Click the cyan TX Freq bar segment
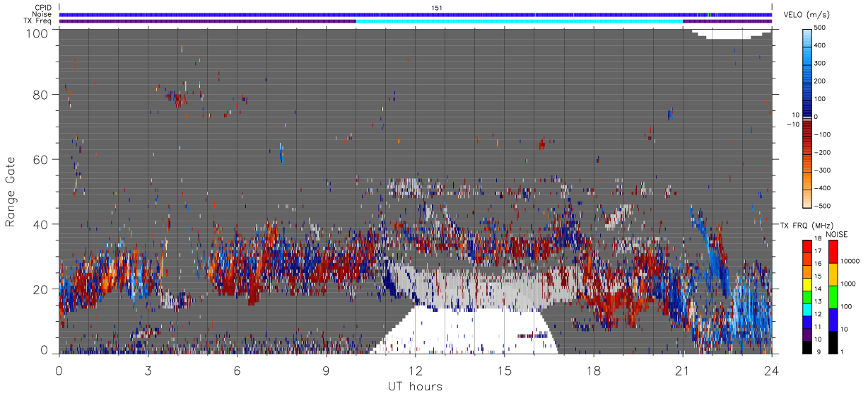This screenshot has width=868, height=401. coord(520,21)
